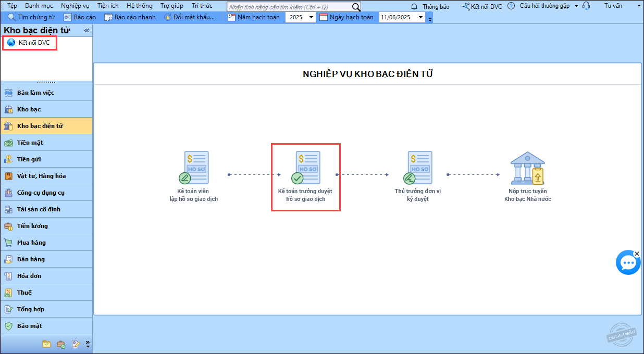
Task: Click Nộp trực tuyến Kho bạc Nhà nước step
Action: (x=528, y=176)
